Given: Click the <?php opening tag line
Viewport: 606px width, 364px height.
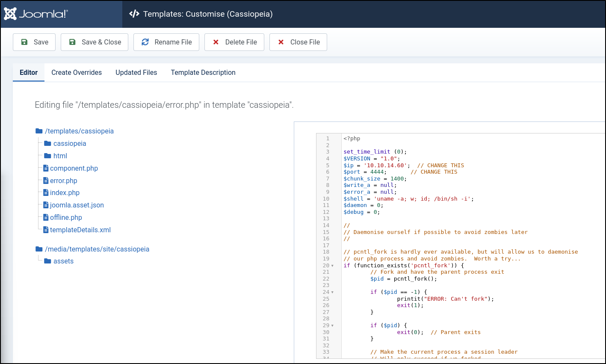Looking at the screenshot, I should click(352, 139).
